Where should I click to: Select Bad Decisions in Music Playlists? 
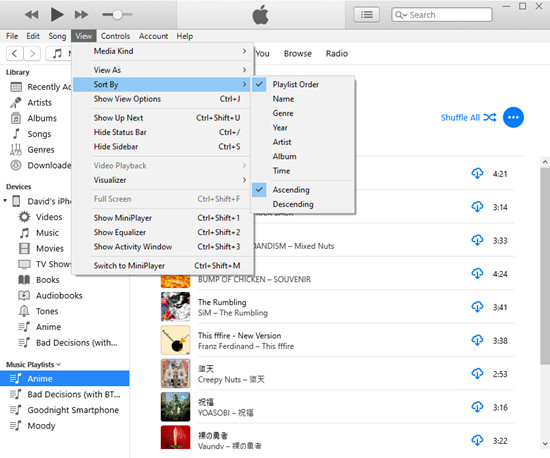click(x=65, y=395)
